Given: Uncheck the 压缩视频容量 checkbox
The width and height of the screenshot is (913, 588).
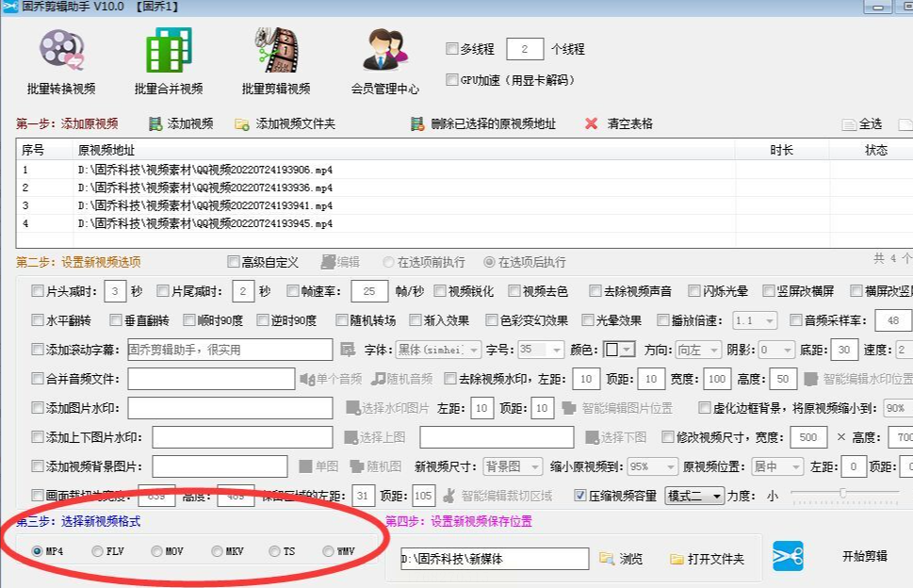Looking at the screenshot, I should (580, 496).
